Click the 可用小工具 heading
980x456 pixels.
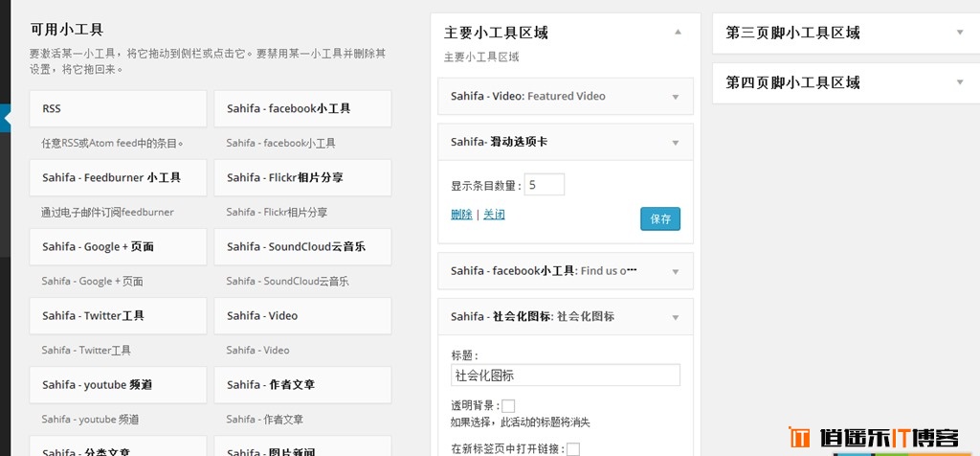67,30
